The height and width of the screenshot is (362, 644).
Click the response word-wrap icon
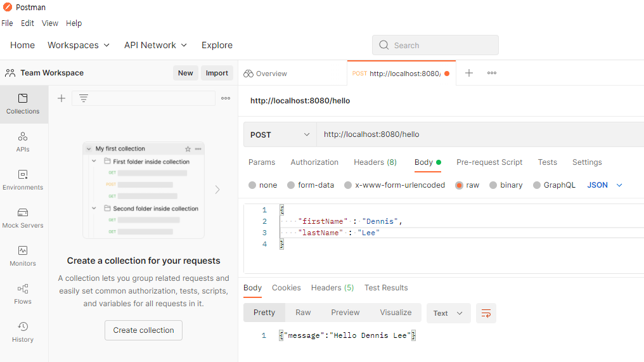(x=486, y=313)
